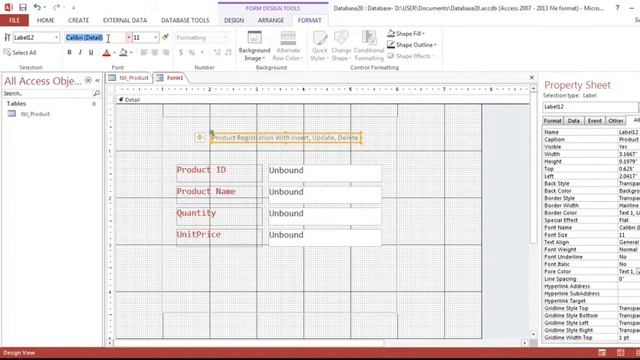Viewport: 640px width, 360px height.
Task: Click the Background Image button
Action: (x=254, y=46)
